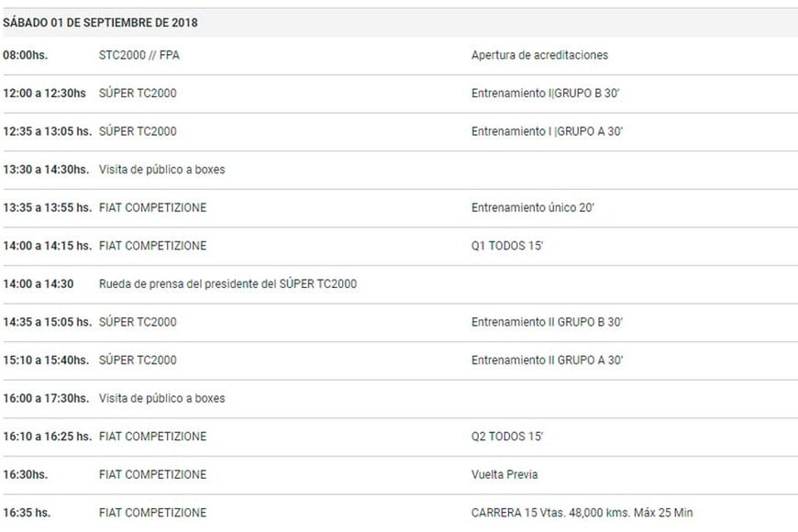Click 'Entrenamiento II GRUPO A 30’' description
Screen dimensions: 798x532
(x=548, y=360)
